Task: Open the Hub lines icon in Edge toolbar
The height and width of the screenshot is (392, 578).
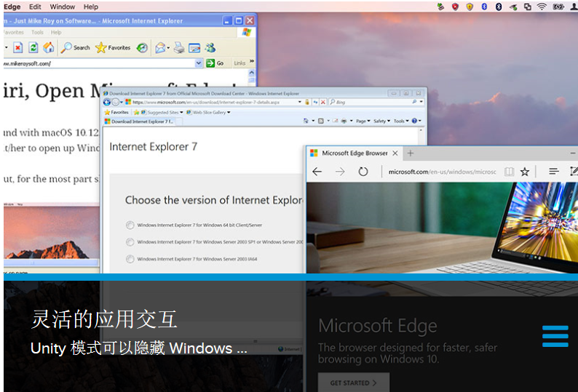Action: coord(553,172)
